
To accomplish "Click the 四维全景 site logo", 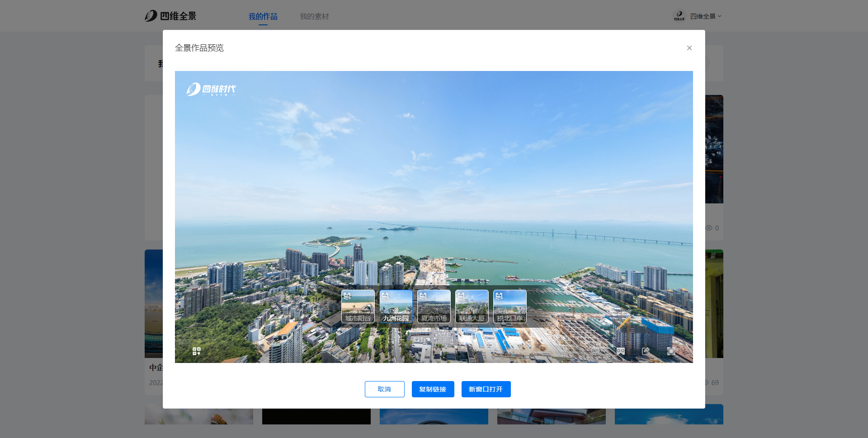I will click(x=170, y=16).
